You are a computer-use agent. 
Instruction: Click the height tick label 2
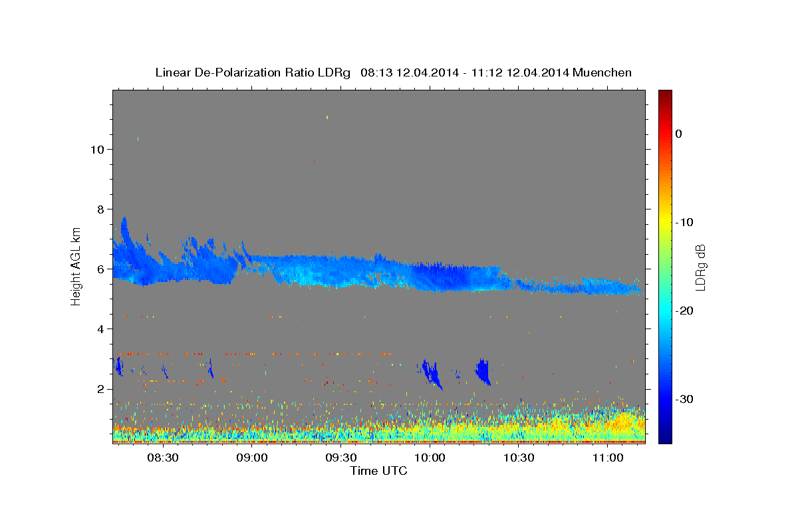(x=99, y=389)
